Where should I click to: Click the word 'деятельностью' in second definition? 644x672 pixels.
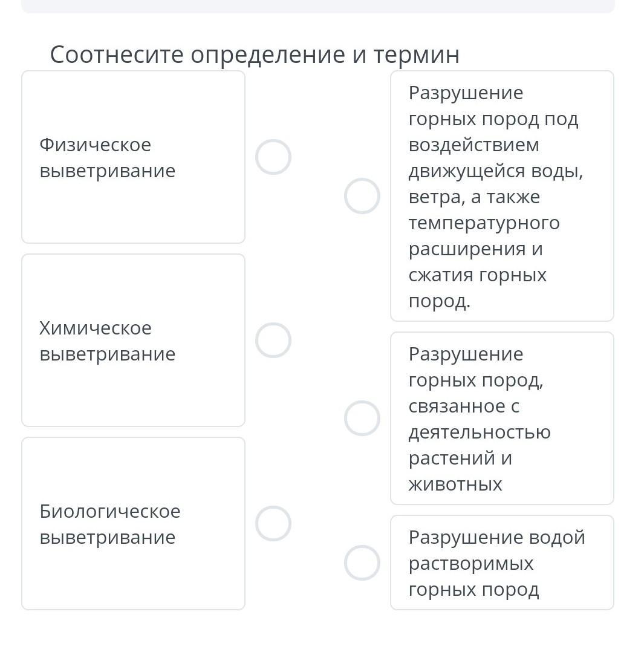(480, 432)
